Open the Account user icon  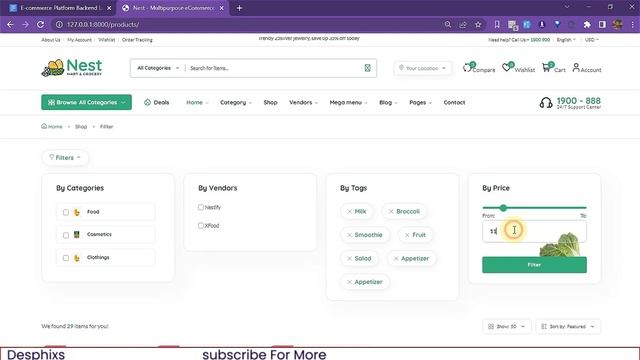tap(576, 67)
